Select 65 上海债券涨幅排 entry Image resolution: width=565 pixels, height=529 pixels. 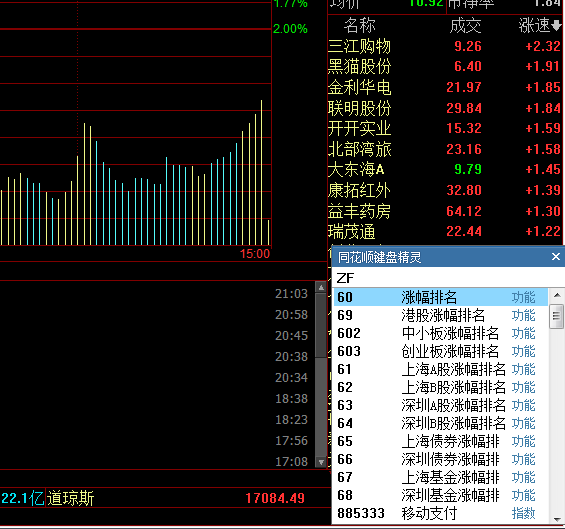(440, 441)
